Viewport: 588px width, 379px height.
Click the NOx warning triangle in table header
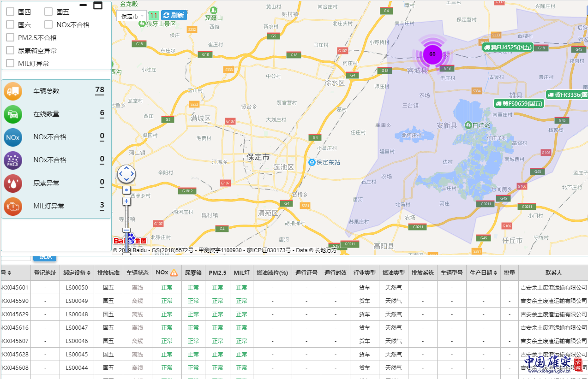coord(174,273)
